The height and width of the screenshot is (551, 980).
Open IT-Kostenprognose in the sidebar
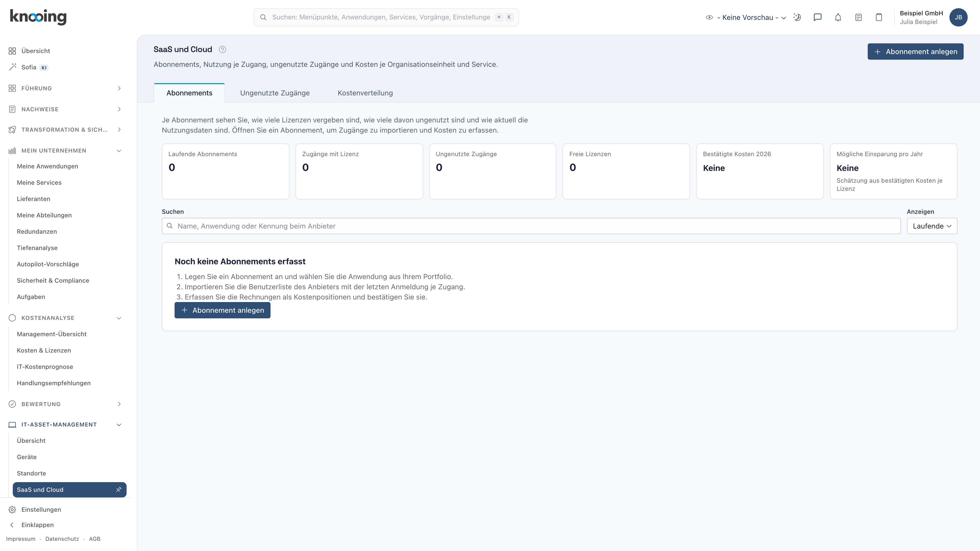[45, 367]
